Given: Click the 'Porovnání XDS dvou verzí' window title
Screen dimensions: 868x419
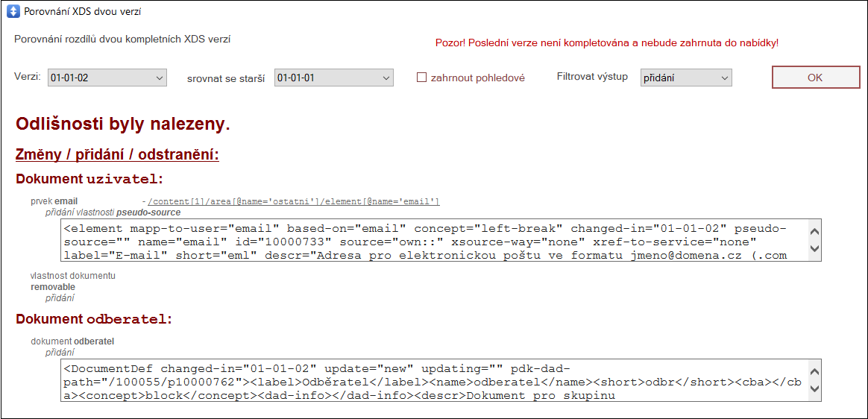Looking at the screenshot, I should 83,12.
